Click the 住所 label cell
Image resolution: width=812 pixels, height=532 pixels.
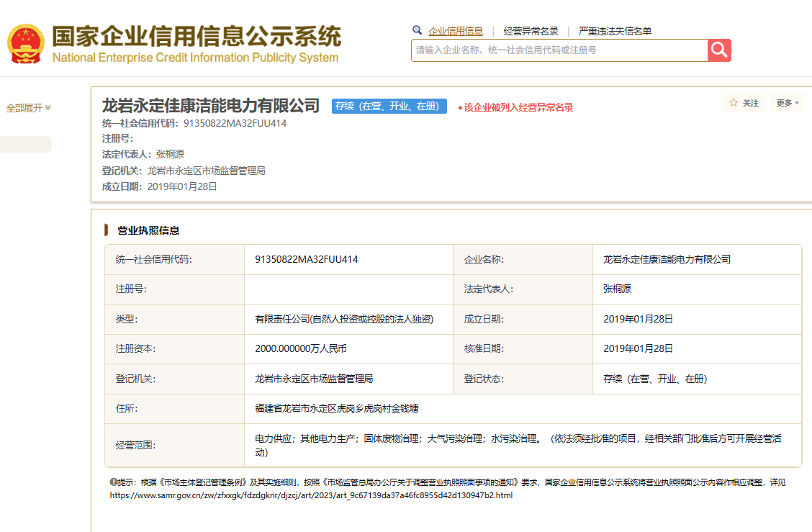pos(174,409)
